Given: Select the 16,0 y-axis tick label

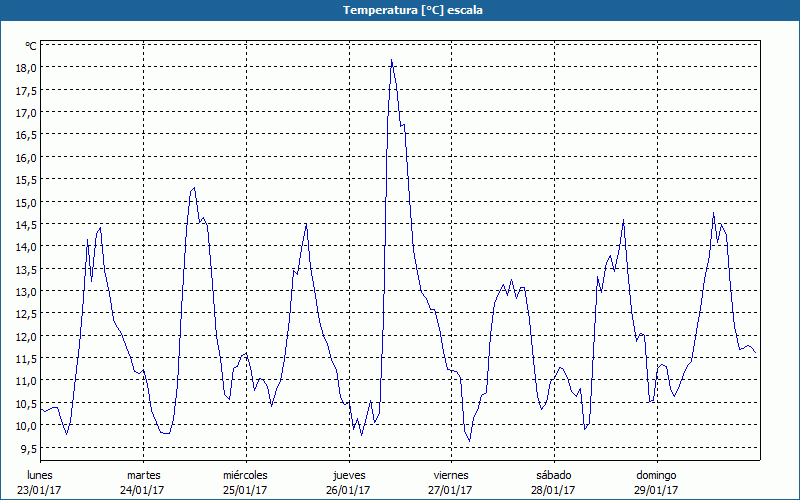Looking at the screenshot, I should point(25,157).
